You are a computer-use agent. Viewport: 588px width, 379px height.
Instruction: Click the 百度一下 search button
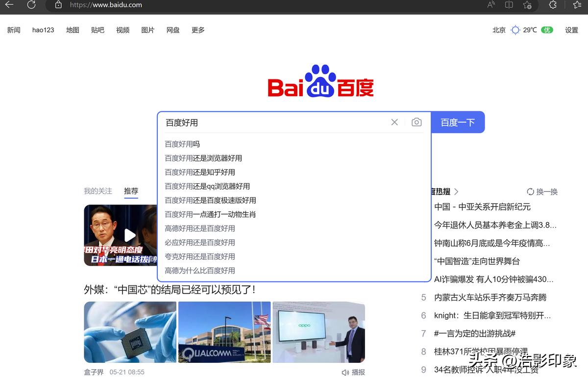(457, 122)
